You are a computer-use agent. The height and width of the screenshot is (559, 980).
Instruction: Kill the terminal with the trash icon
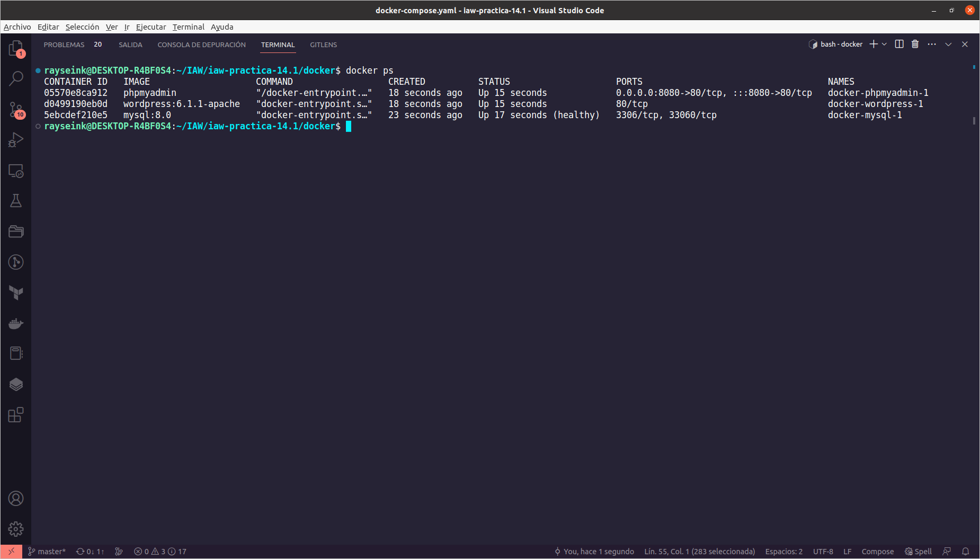pyautogui.click(x=915, y=44)
